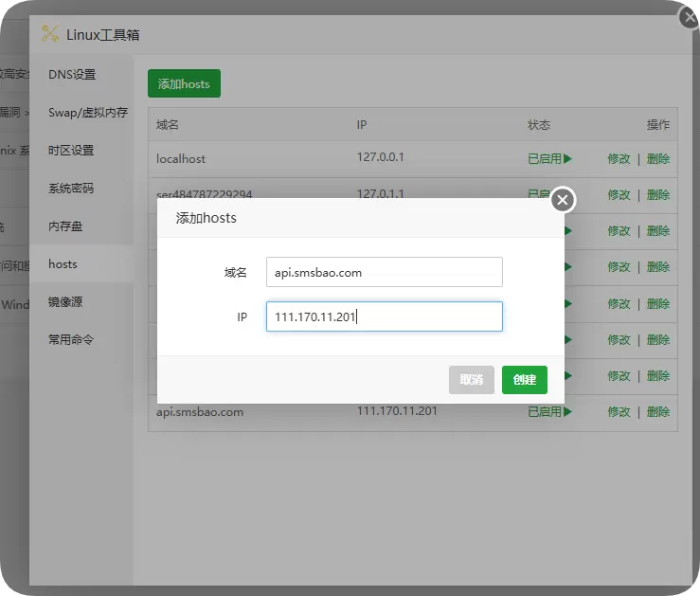
Task: Toggle 已启用 status for bottom api.smsbao.com row
Action: (549, 411)
